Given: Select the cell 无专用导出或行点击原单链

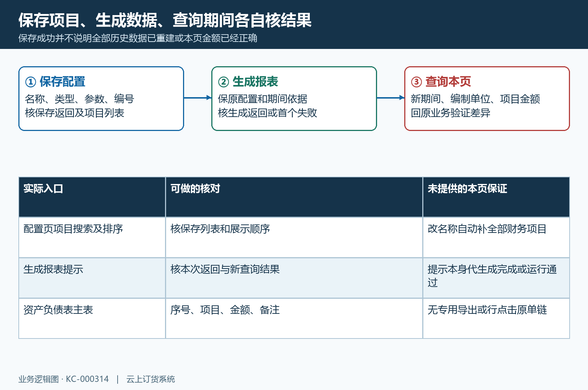Looking at the screenshot, I should [496, 319].
